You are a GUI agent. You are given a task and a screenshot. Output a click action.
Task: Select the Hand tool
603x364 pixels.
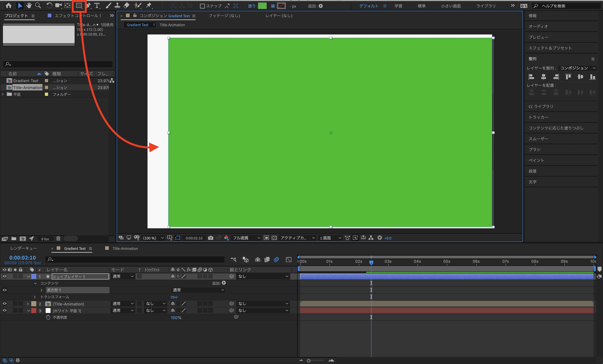[x=29, y=6]
